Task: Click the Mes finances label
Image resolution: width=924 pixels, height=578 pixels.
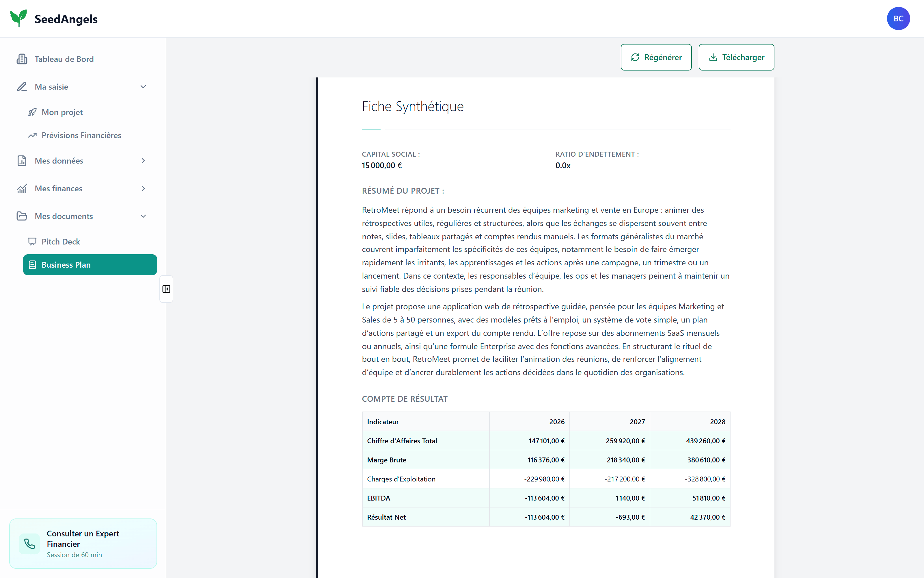Action: (58, 188)
